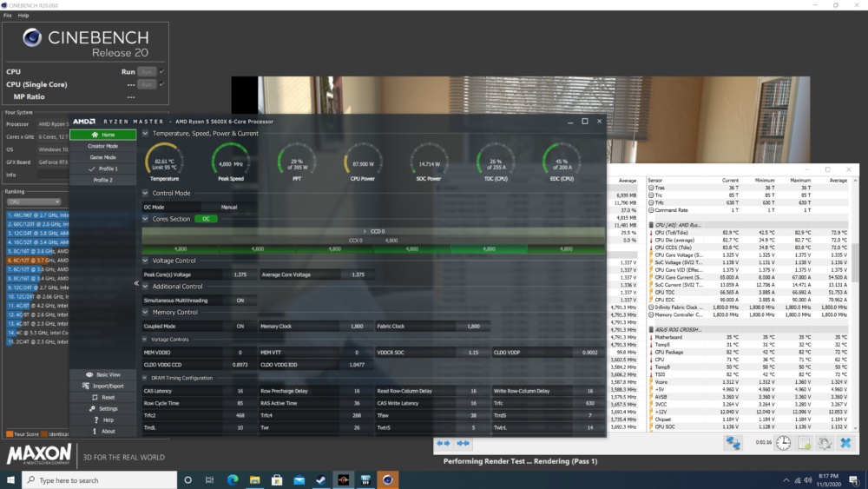Click HWiNFO expand columns arrows button
The height and width of the screenshot is (489, 868).
[x=443, y=443]
